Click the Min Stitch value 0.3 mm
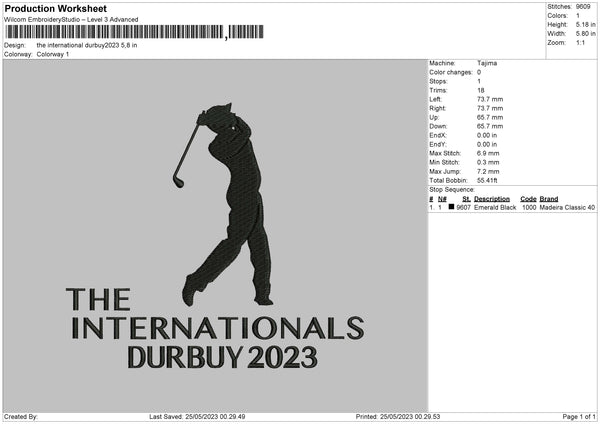600x424 pixels. 488,163
